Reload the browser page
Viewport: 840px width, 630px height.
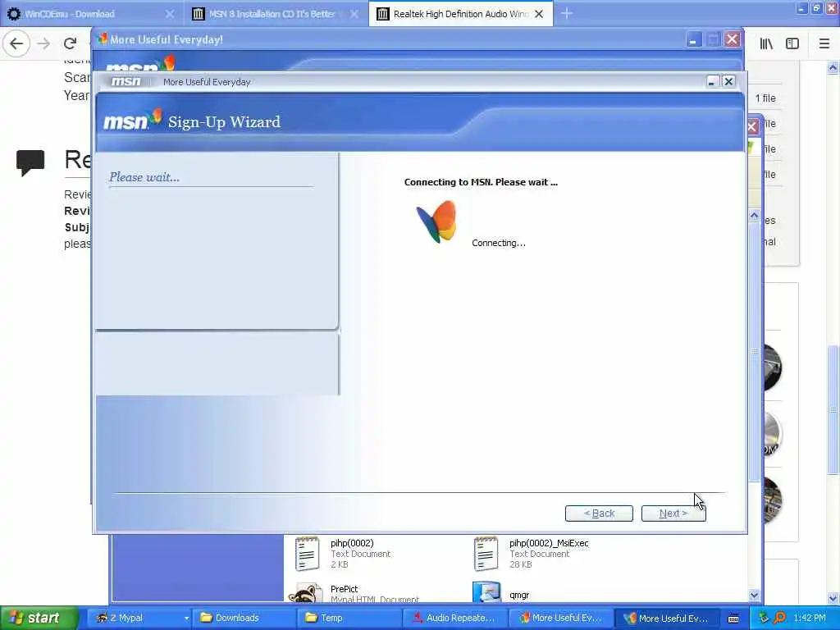(x=70, y=43)
